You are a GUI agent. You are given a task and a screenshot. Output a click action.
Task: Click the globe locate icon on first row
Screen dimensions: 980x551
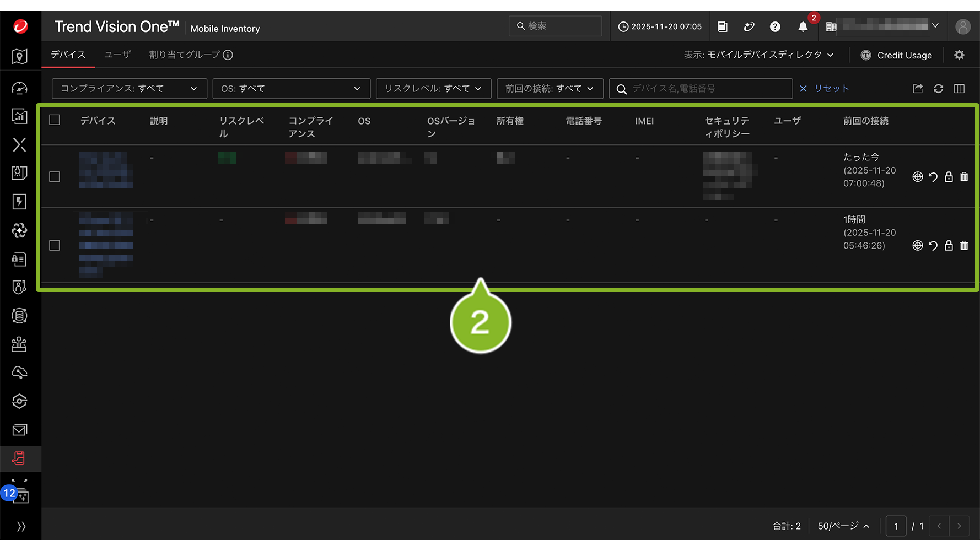point(918,177)
